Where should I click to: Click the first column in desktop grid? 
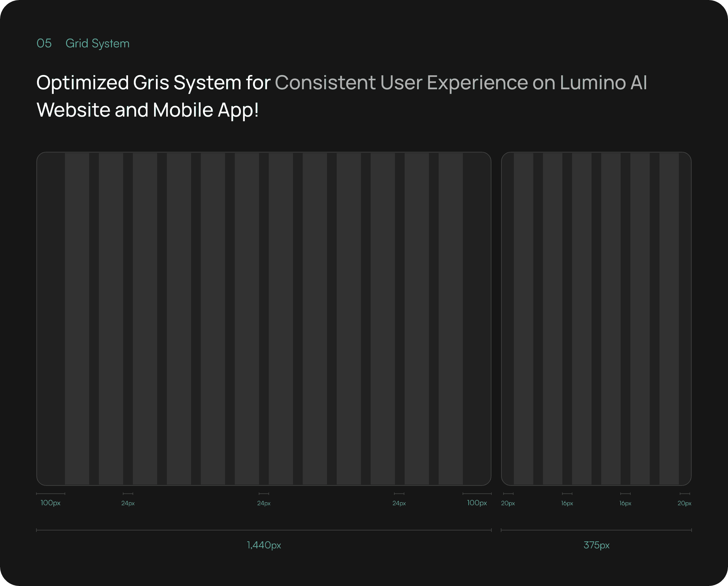(x=77, y=319)
